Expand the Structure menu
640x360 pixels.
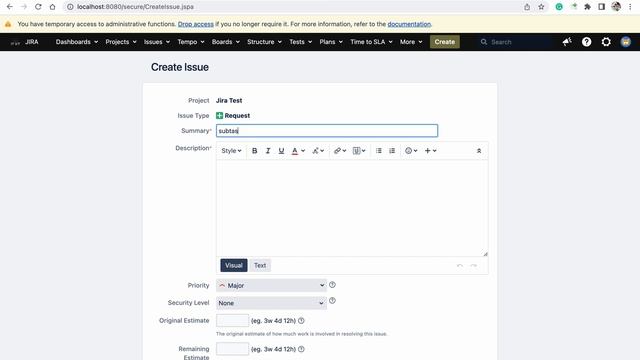click(264, 42)
